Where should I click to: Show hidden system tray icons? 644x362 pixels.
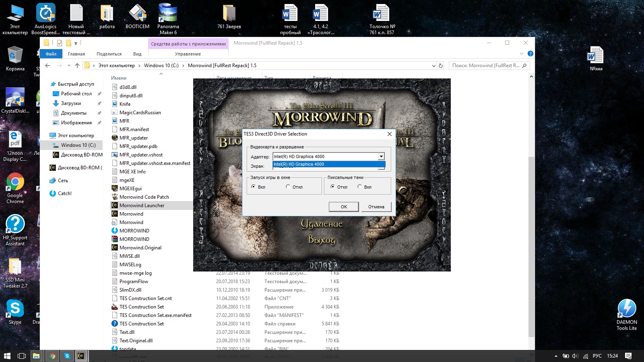(556, 356)
